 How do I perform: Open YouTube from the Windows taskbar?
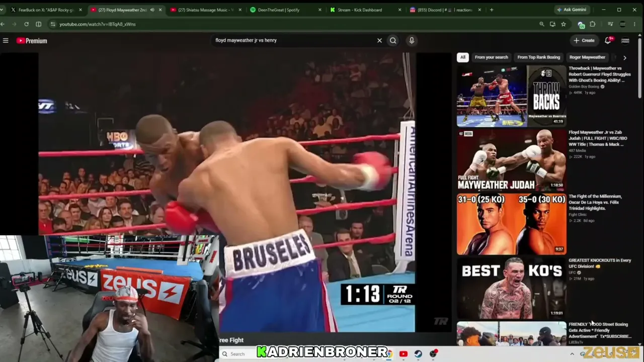404,354
